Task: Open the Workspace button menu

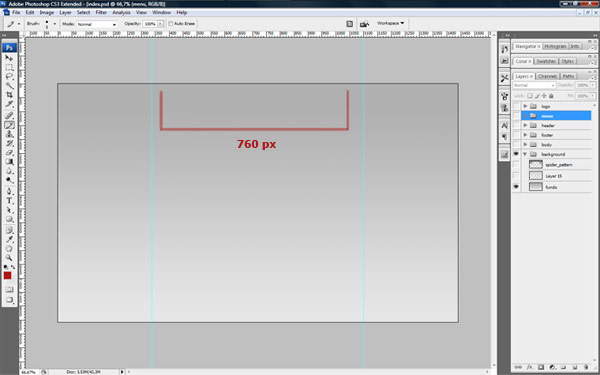Action: click(390, 23)
